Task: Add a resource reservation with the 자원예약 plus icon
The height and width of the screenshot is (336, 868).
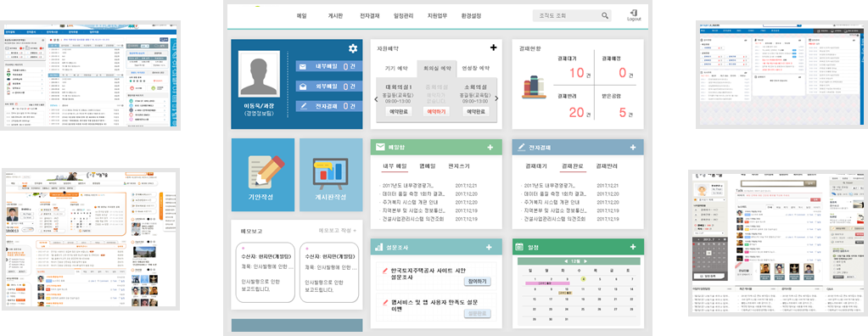Action: tap(493, 48)
